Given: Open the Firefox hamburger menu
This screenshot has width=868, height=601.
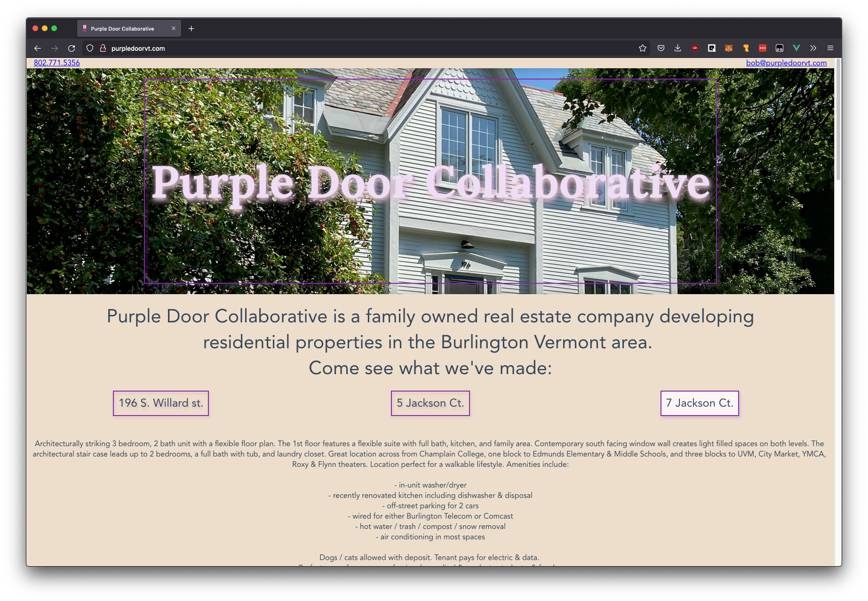Looking at the screenshot, I should [x=830, y=48].
